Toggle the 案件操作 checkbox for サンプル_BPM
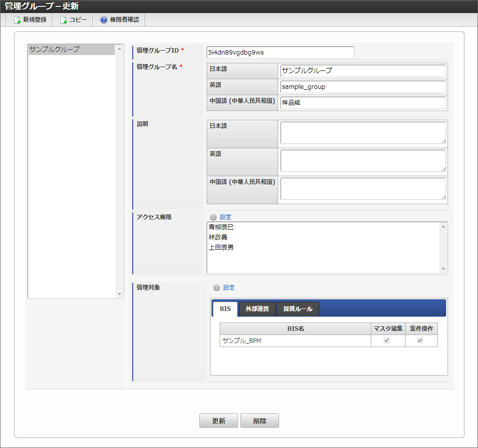Image resolution: width=478 pixels, height=448 pixels. 420,341
